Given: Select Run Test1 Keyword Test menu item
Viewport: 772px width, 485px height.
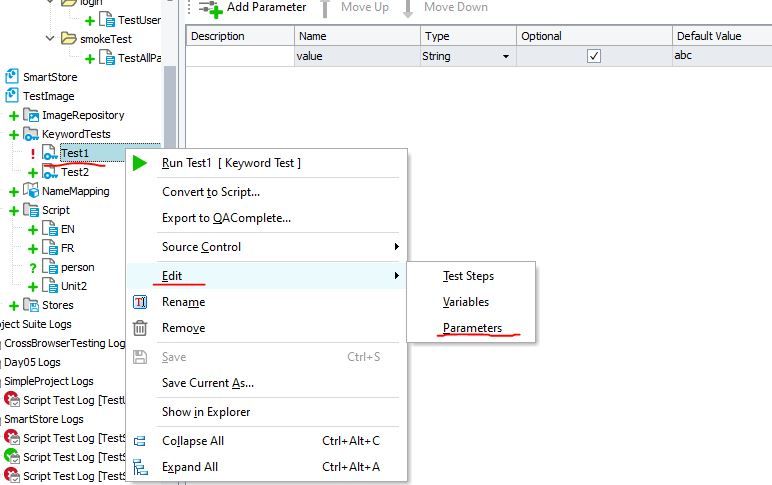Looking at the screenshot, I should point(267,163).
